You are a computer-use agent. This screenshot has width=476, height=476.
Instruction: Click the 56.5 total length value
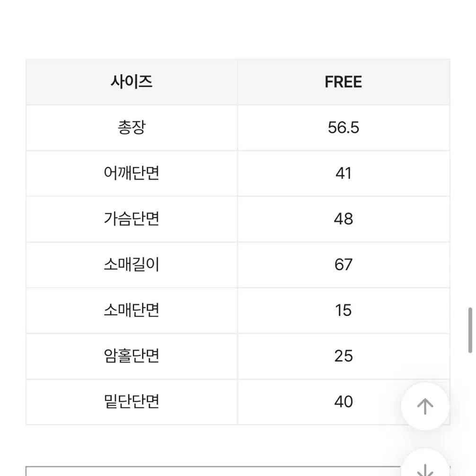(344, 127)
